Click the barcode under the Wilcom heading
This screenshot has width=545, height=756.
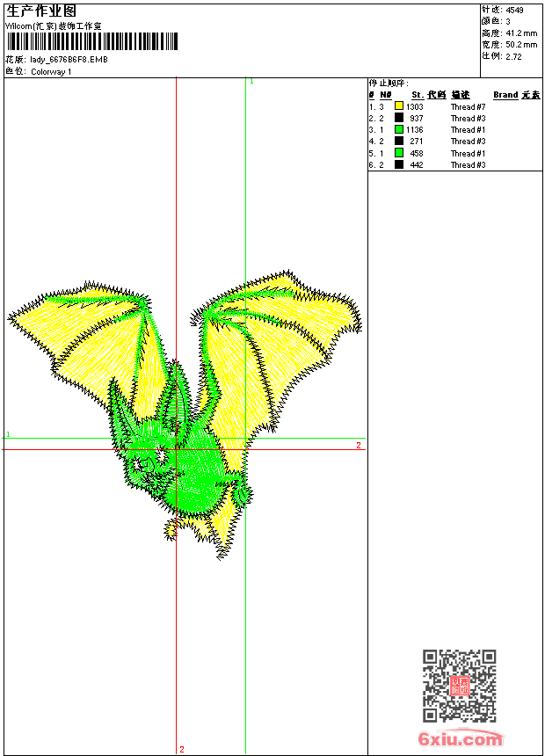tap(91, 41)
